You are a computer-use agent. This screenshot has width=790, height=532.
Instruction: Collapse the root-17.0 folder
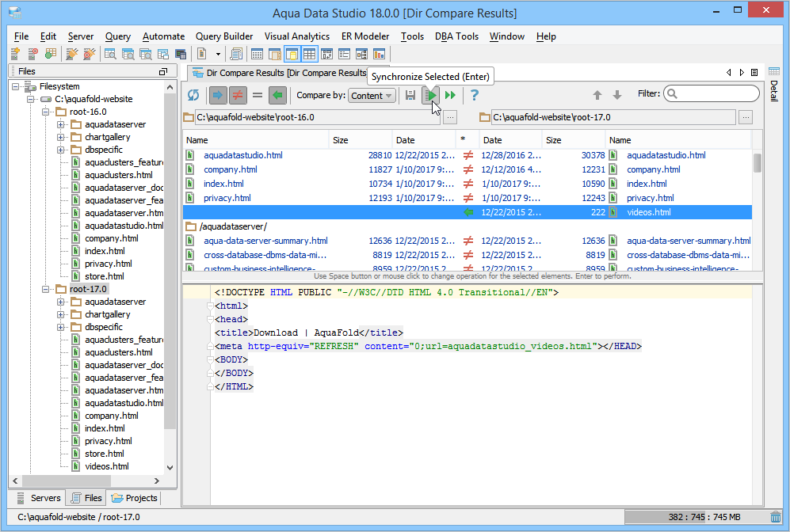[46, 289]
